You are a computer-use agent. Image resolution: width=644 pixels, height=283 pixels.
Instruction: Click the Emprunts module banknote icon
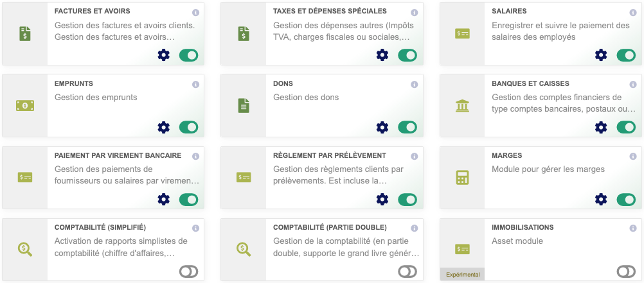click(25, 105)
